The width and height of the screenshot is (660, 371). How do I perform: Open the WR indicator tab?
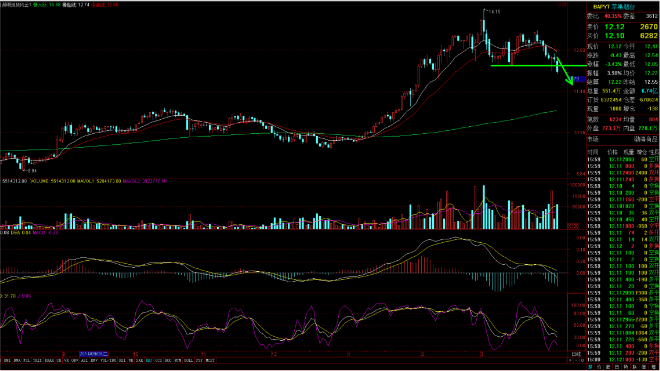click(x=131, y=360)
